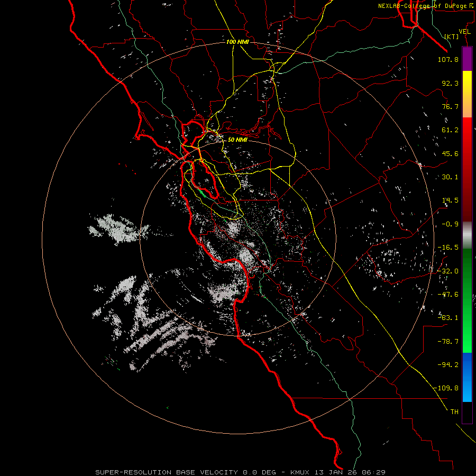476x476 pixels.
Task: Click the NEXLAB-College of DuPage credit text
Action: pos(425,6)
